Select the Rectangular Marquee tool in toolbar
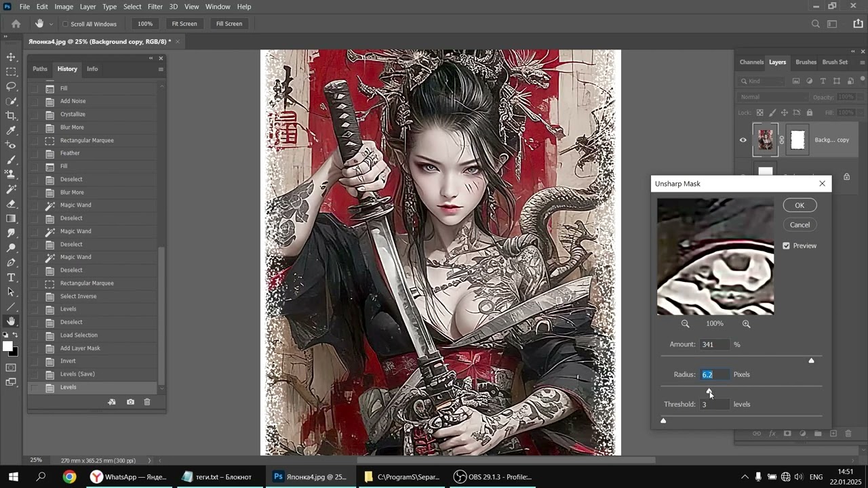868x488 pixels. coord(11,72)
